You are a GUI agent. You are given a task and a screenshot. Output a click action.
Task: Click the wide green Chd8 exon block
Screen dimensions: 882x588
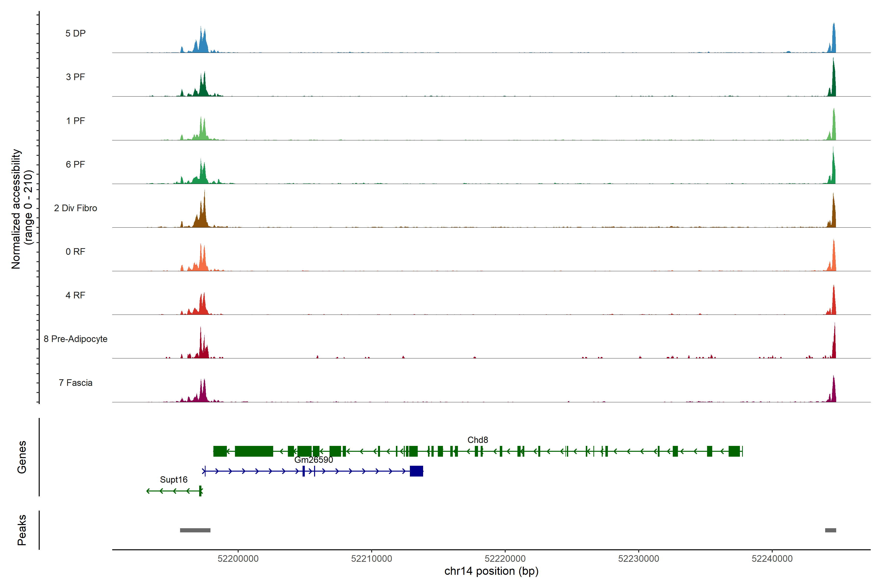[x=254, y=451]
